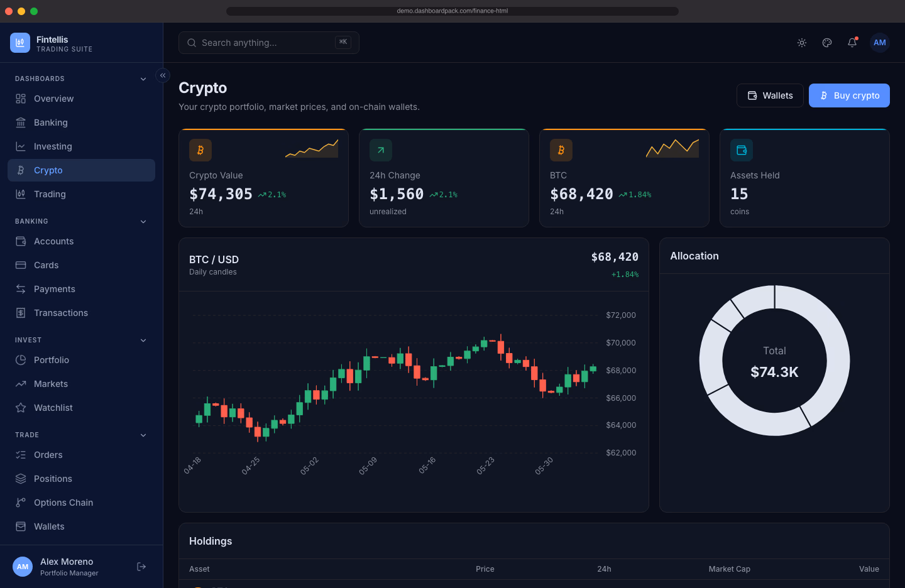The height and width of the screenshot is (588, 905).
Task: Click the Fintellis logo icon
Action: pos(20,43)
